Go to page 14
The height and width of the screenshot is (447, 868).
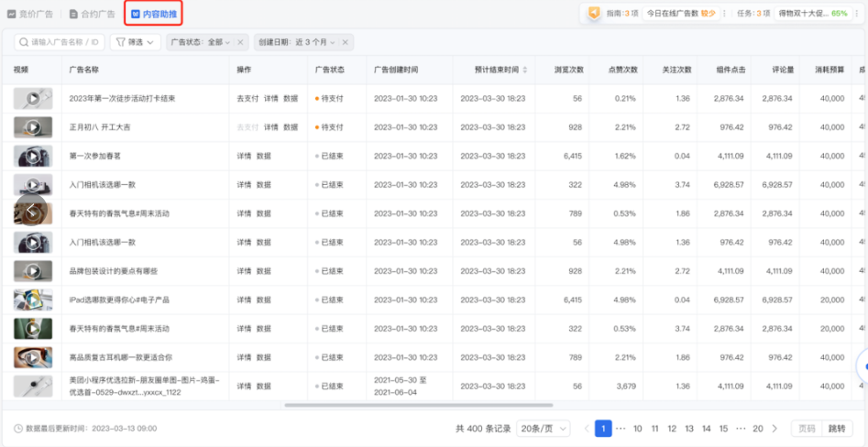(707, 428)
